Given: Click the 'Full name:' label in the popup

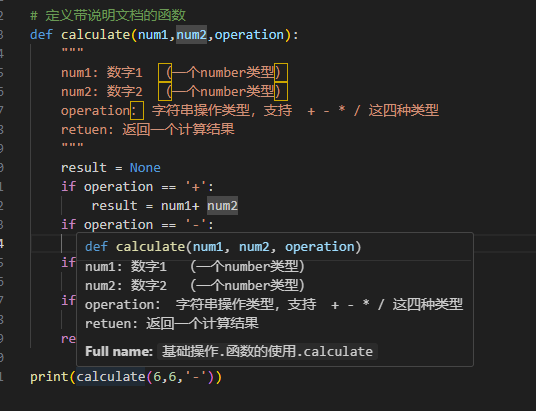Looking at the screenshot, I should point(119,352).
